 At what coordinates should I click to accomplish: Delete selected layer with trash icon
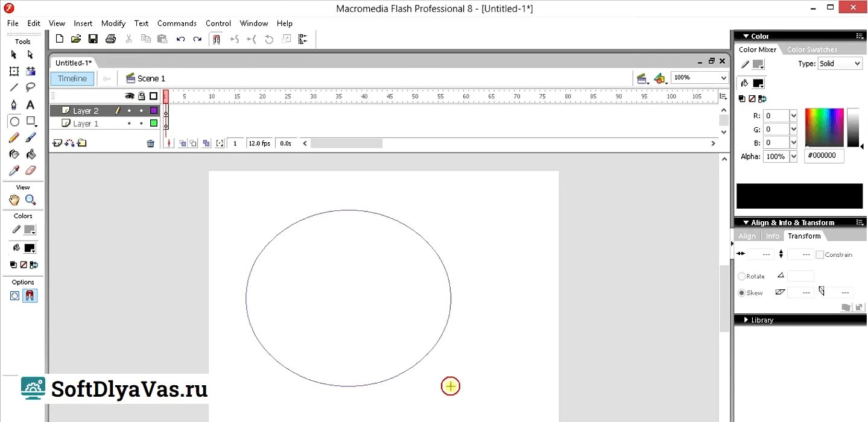click(150, 143)
